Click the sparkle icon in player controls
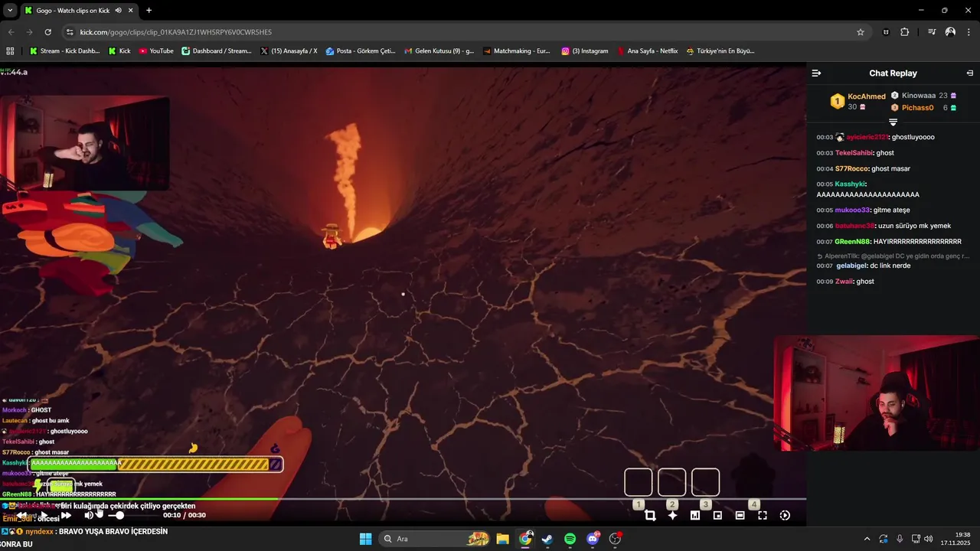Screen dimensions: 980x551 coord(672,516)
